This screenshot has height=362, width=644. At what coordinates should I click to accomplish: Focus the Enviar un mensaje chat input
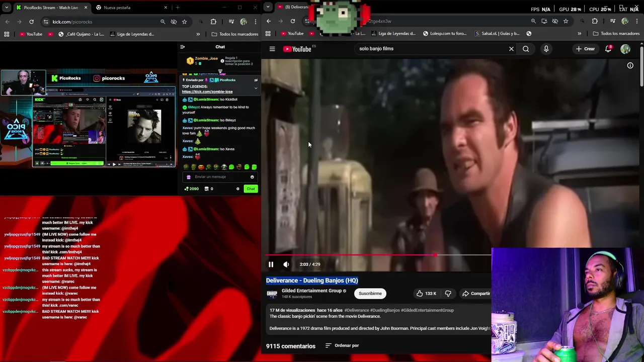pos(220,177)
